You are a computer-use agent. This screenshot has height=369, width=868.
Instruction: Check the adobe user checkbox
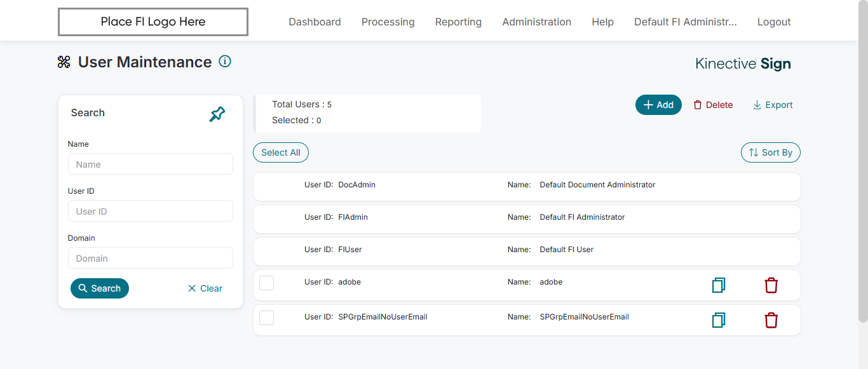click(267, 283)
